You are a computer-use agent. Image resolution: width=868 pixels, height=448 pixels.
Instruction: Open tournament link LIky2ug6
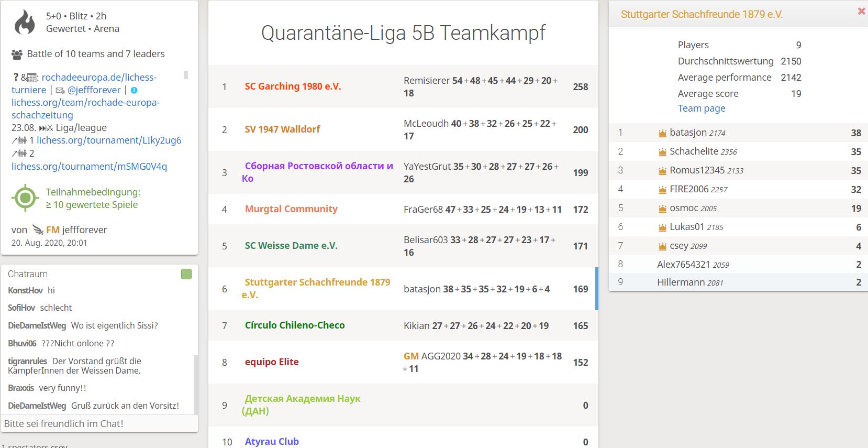click(x=109, y=140)
